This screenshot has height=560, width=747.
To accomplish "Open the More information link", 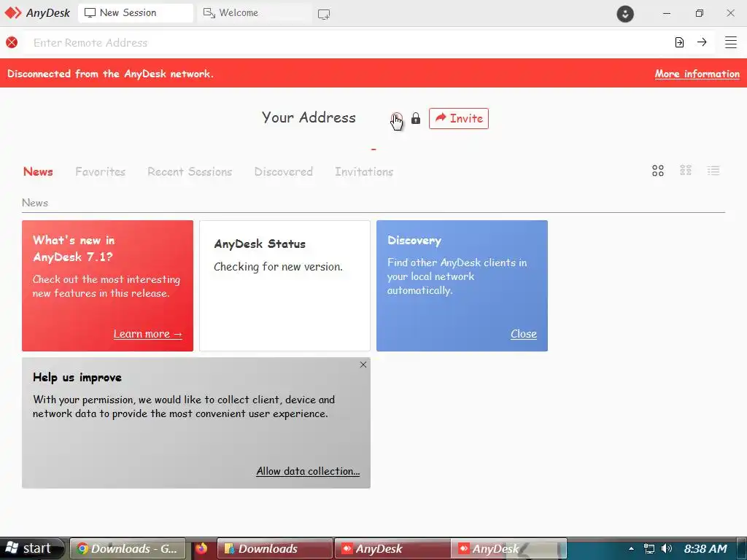I will [x=697, y=74].
